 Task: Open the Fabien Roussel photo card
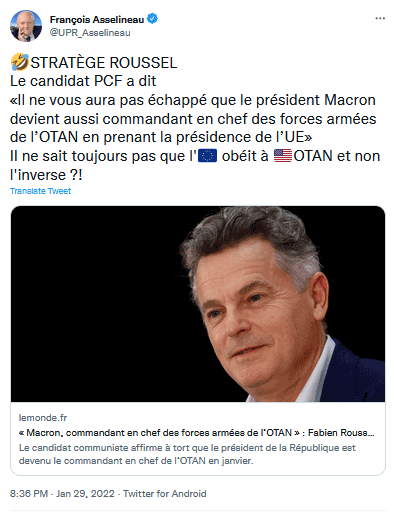click(198, 304)
